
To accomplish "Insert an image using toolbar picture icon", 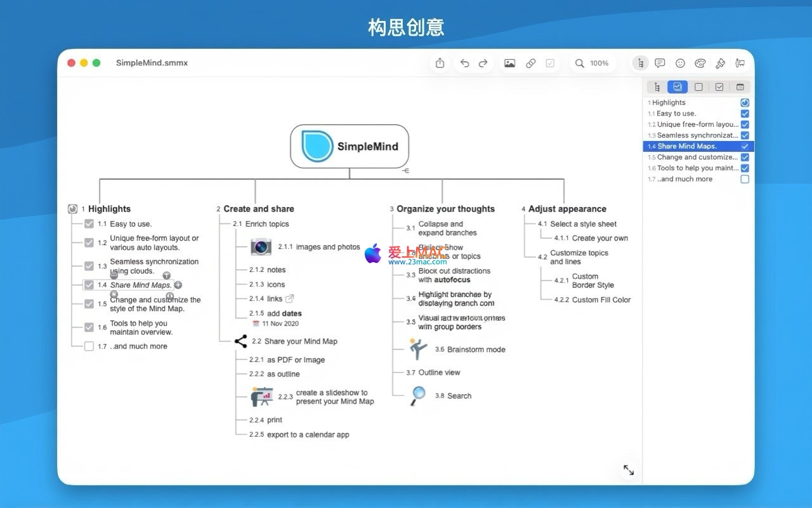I will [x=509, y=63].
